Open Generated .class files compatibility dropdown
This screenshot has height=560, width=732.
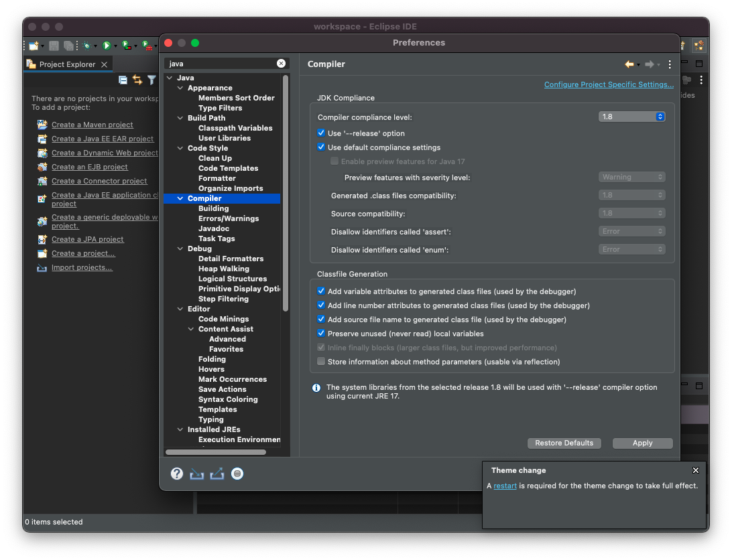(x=631, y=195)
